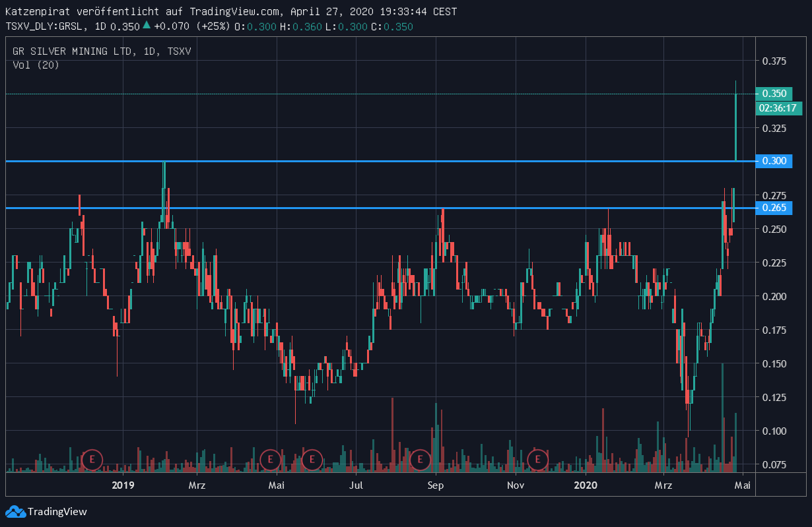The width and height of the screenshot is (812, 527).
Task: Click the Jul label on the time axis
Action: pos(356,486)
